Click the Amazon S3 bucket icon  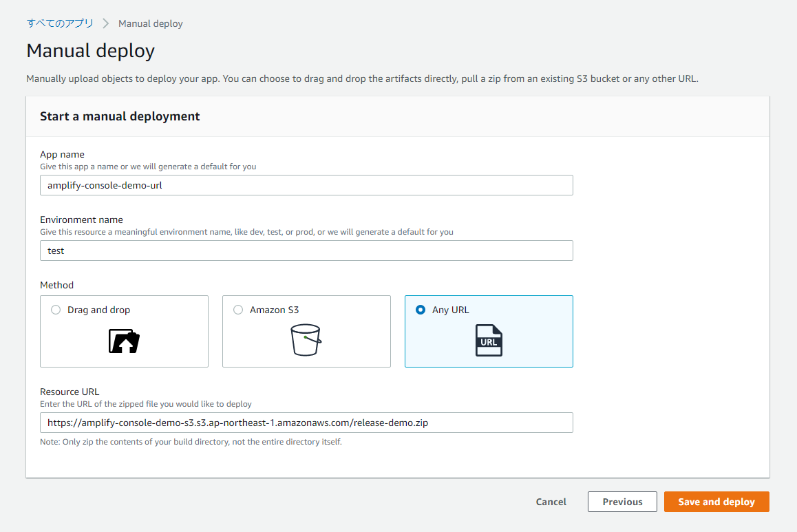[306, 340]
